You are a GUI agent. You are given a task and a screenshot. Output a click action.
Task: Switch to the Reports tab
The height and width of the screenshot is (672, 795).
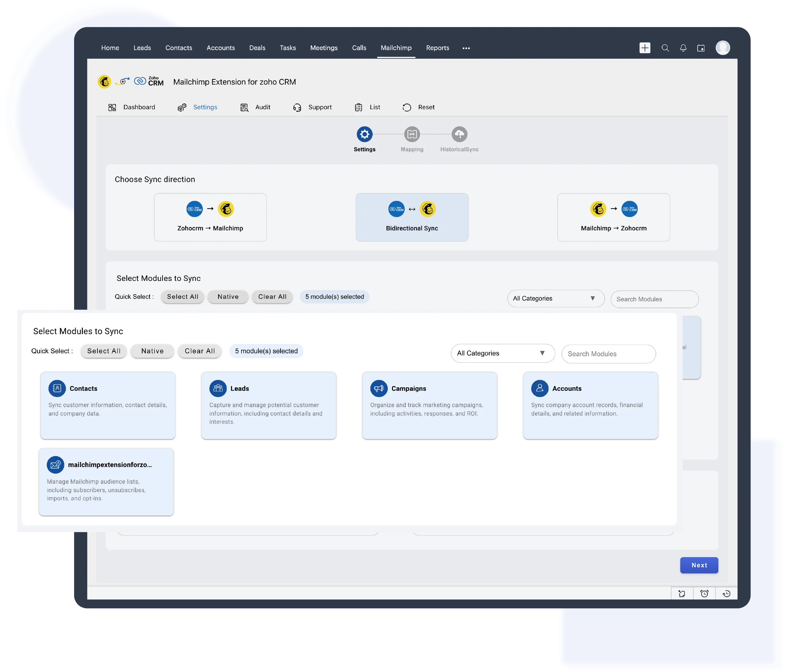pos(437,48)
